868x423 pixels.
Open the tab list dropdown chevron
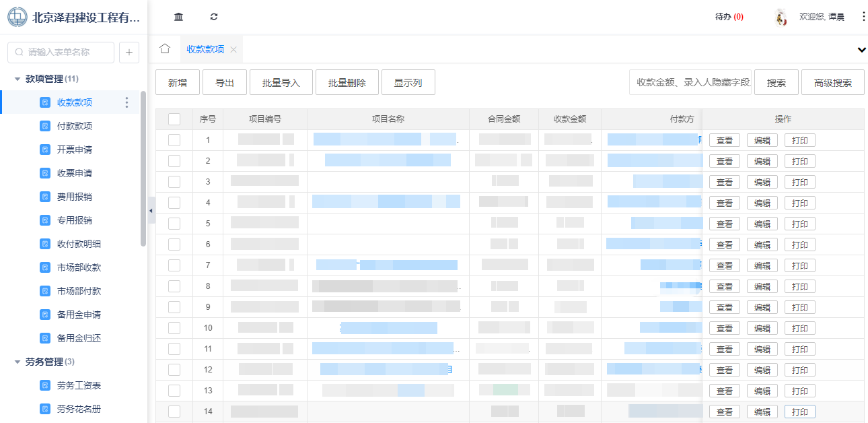(862, 50)
